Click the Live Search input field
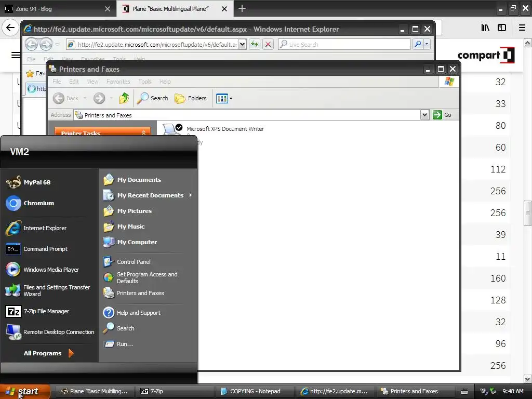The width and height of the screenshot is (532, 399). [x=344, y=44]
